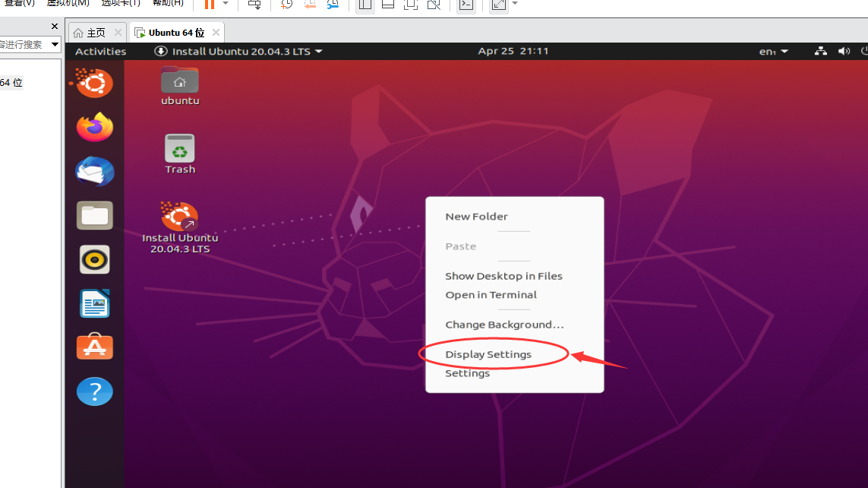Launch LibreOffice Writer from the dock
This screenshot has width=868, height=488.
94,303
